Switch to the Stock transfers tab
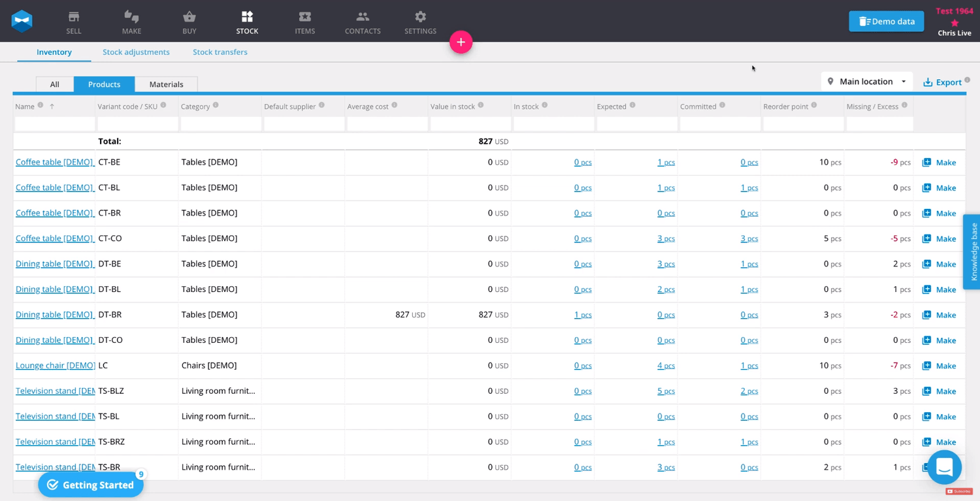Image resolution: width=980 pixels, height=501 pixels. tap(220, 52)
